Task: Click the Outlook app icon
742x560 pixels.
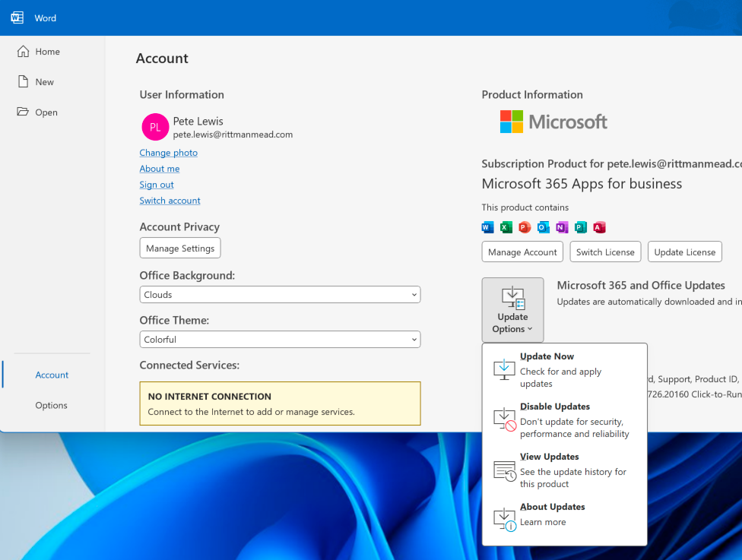Action: (544, 227)
